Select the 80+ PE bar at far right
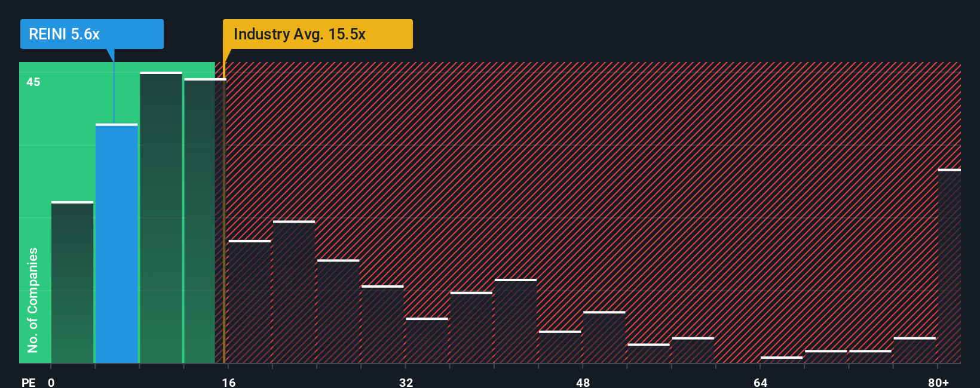 [x=950, y=266]
